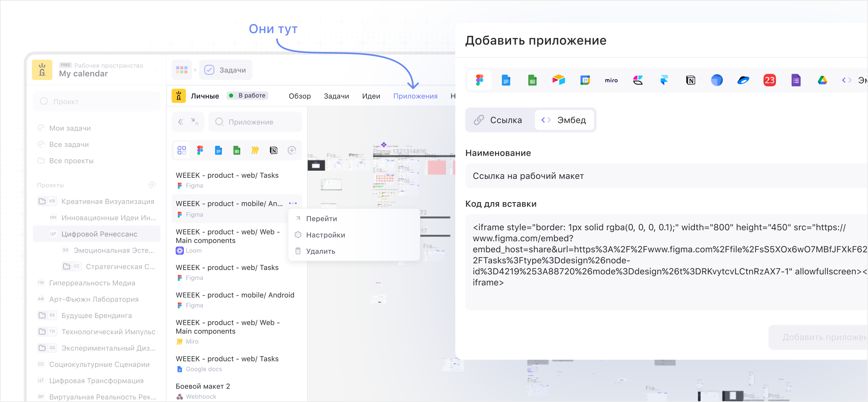868x402 pixels.
Task: Select the Социокультурные Сценарии project
Action: 97,364
